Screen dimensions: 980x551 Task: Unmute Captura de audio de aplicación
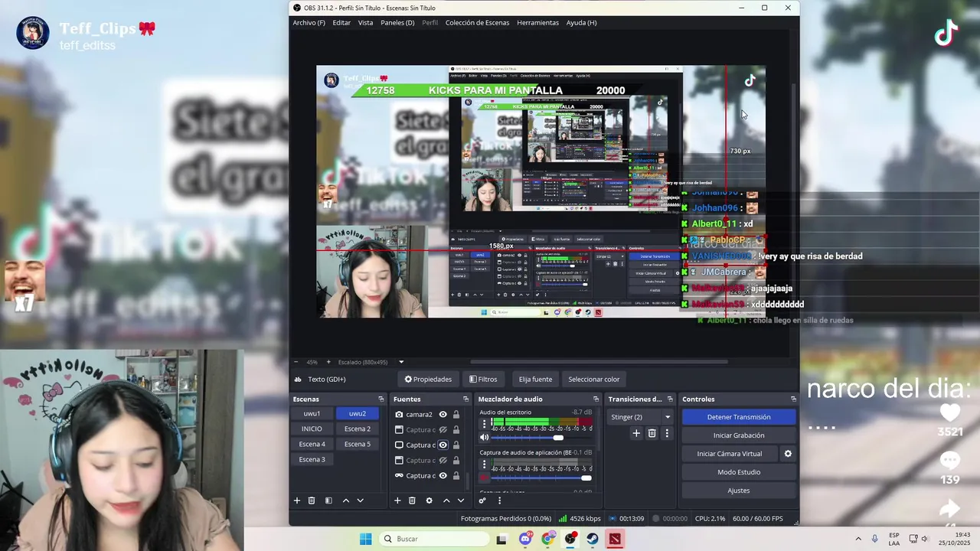pyautogui.click(x=484, y=478)
